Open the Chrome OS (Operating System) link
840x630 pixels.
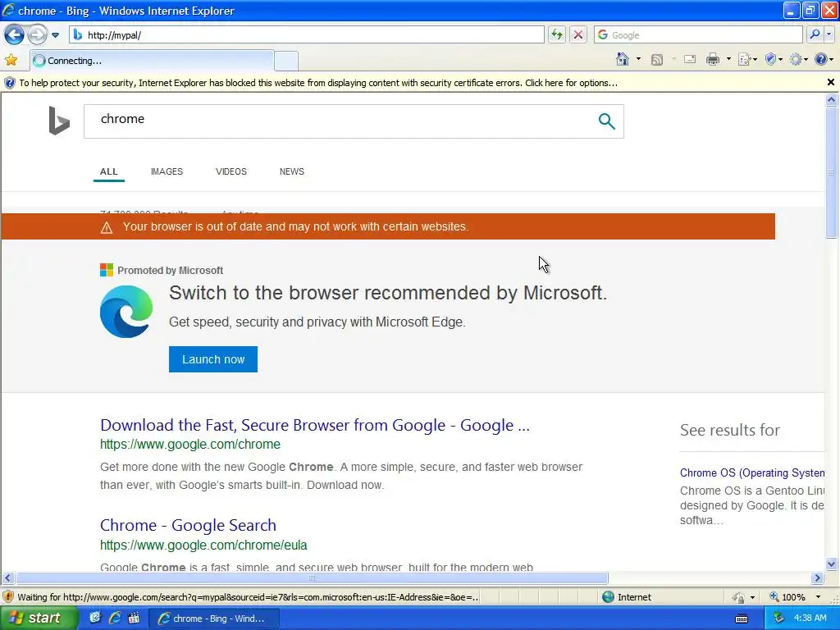click(x=752, y=472)
